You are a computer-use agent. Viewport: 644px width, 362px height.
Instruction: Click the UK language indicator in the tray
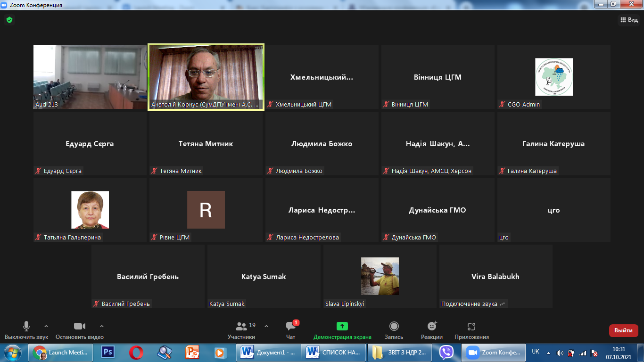(x=536, y=352)
